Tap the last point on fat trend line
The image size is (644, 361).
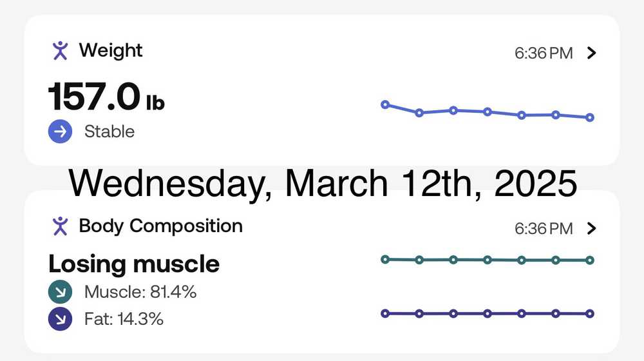tap(590, 313)
